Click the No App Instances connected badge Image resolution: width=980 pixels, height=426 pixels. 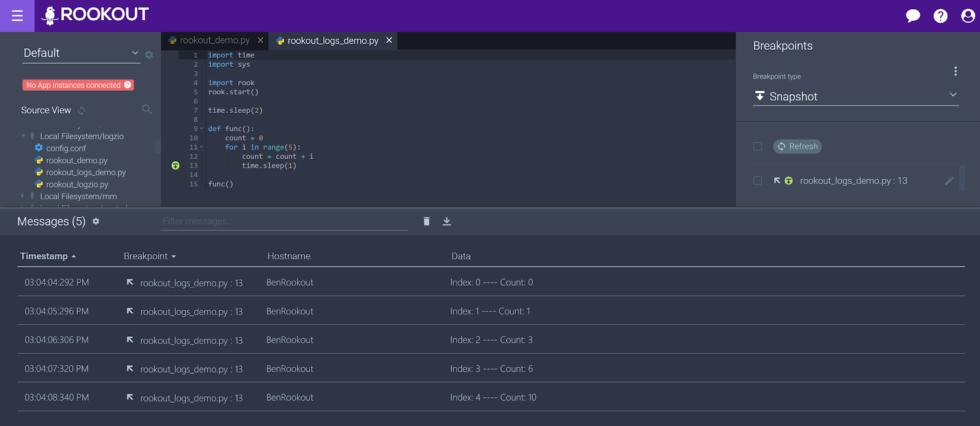click(x=78, y=85)
